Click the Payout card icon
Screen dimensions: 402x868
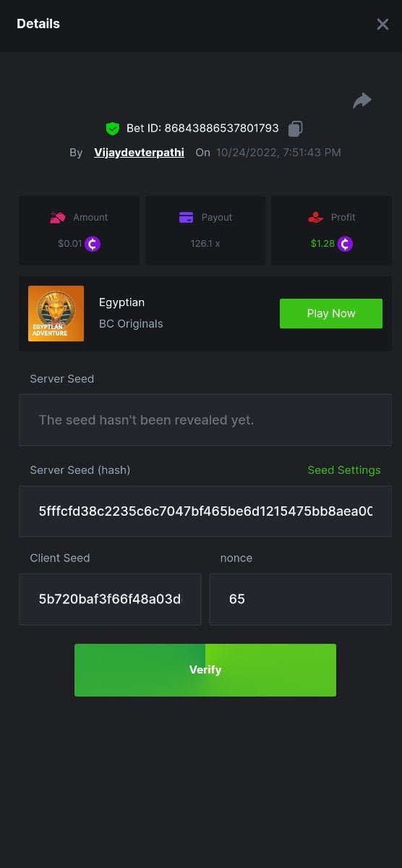(186, 217)
